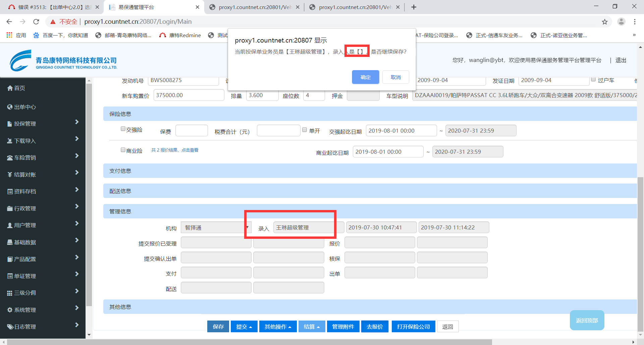Enable the 交强险 checkbox
Screen dimensions: 644x345
pos(123,129)
